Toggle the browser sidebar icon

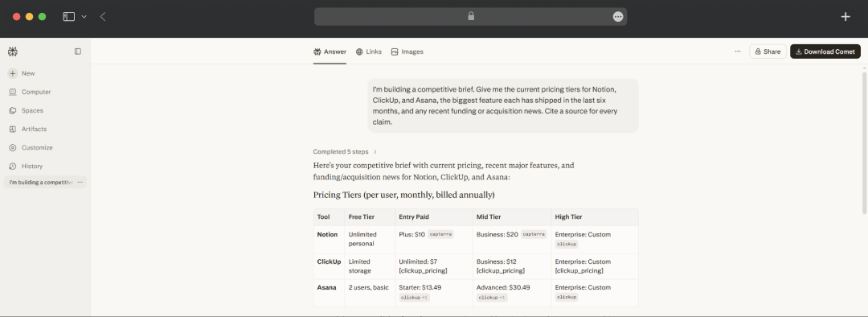[68, 17]
